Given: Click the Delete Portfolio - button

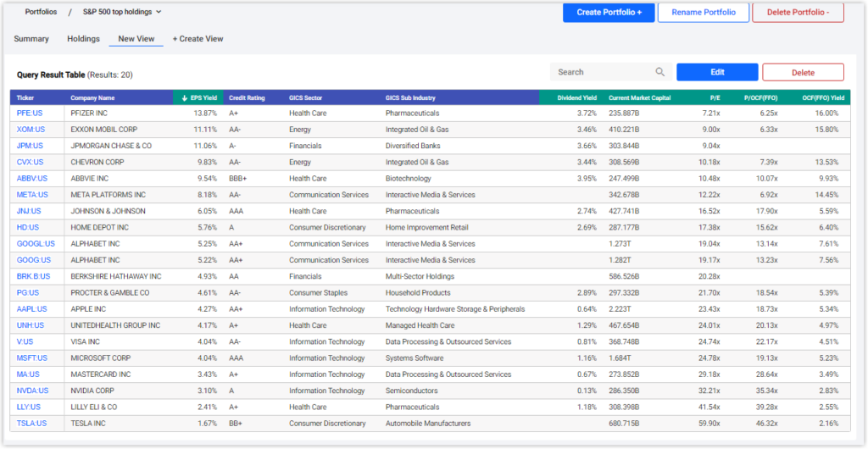Looking at the screenshot, I should tap(798, 12).
